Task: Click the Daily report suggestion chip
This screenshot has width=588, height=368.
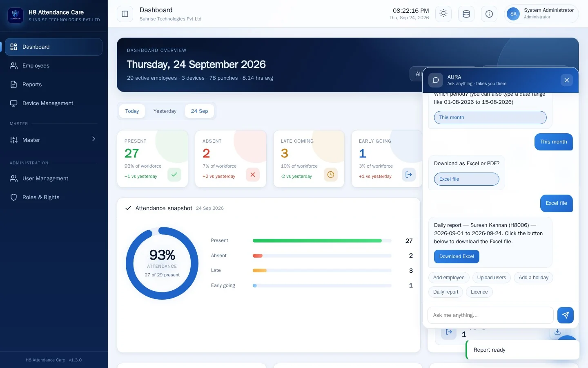Action: click(x=445, y=292)
